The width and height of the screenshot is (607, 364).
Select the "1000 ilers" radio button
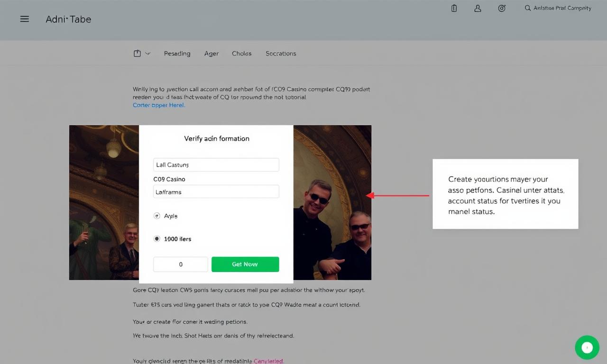coord(157,239)
